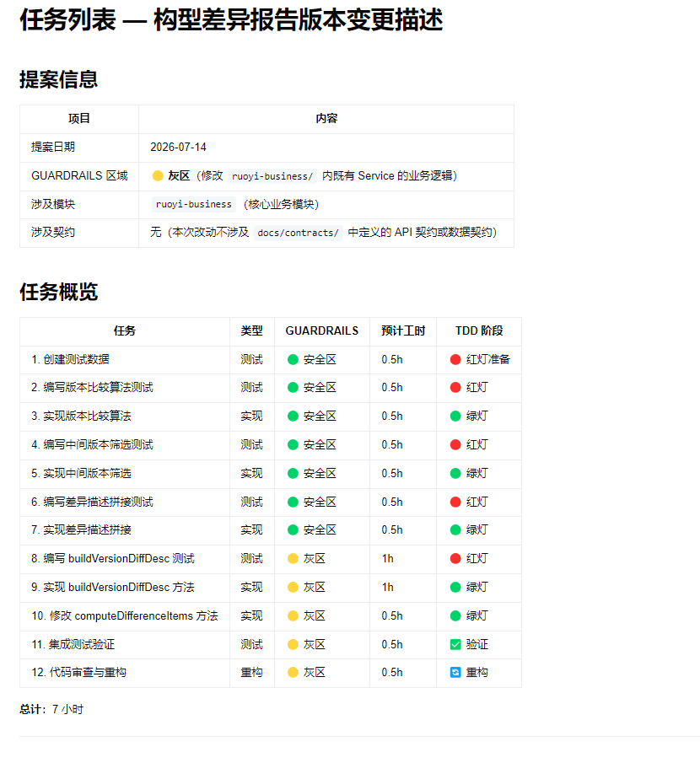Click green 安全区 dot in 实现中间版本筛选 row

[x=293, y=474]
